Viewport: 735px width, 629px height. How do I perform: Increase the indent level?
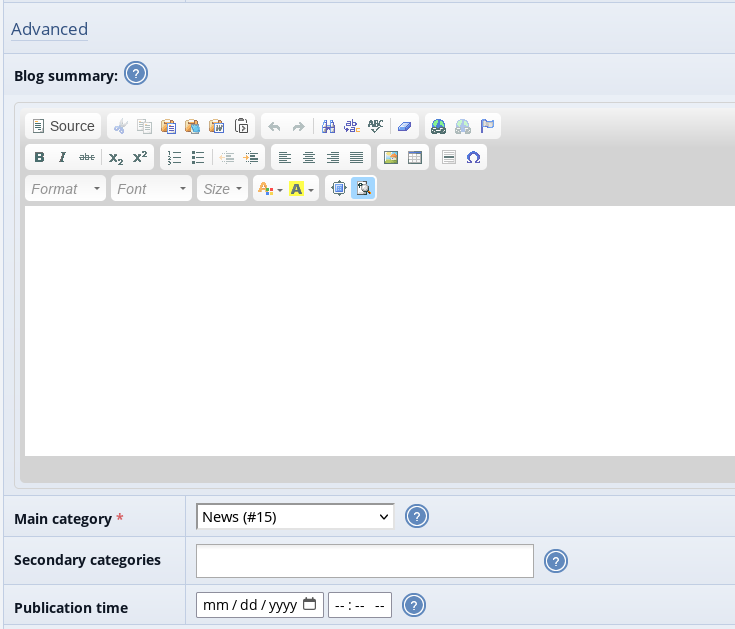251,157
